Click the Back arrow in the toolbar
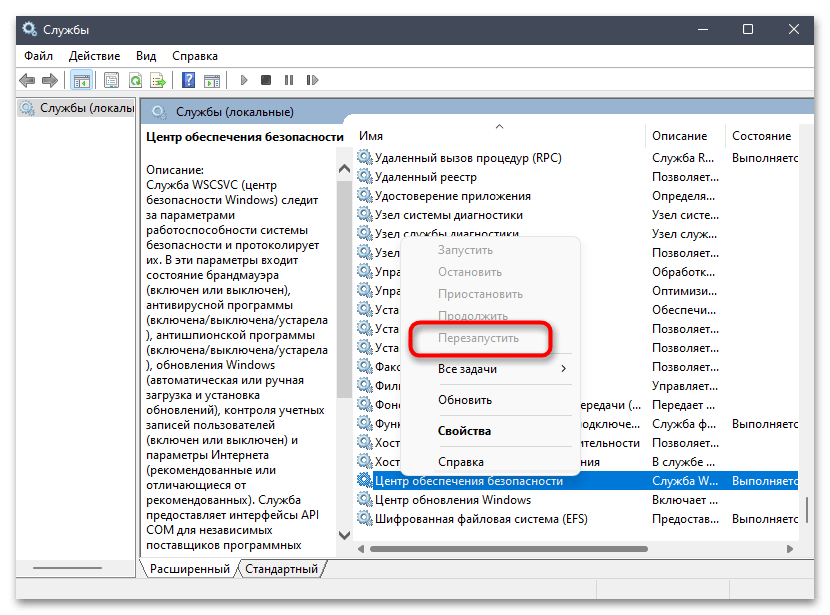 (x=26, y=80)
